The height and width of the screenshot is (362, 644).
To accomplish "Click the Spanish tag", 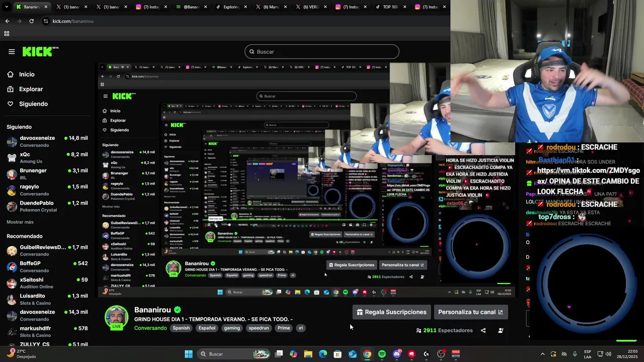I will tap(181, 328).
